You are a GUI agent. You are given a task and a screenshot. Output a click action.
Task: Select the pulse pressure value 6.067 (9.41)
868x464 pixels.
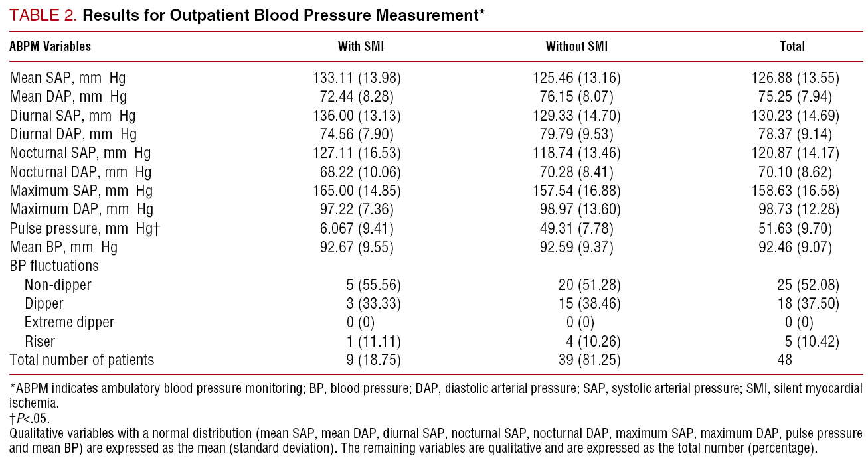357,228
